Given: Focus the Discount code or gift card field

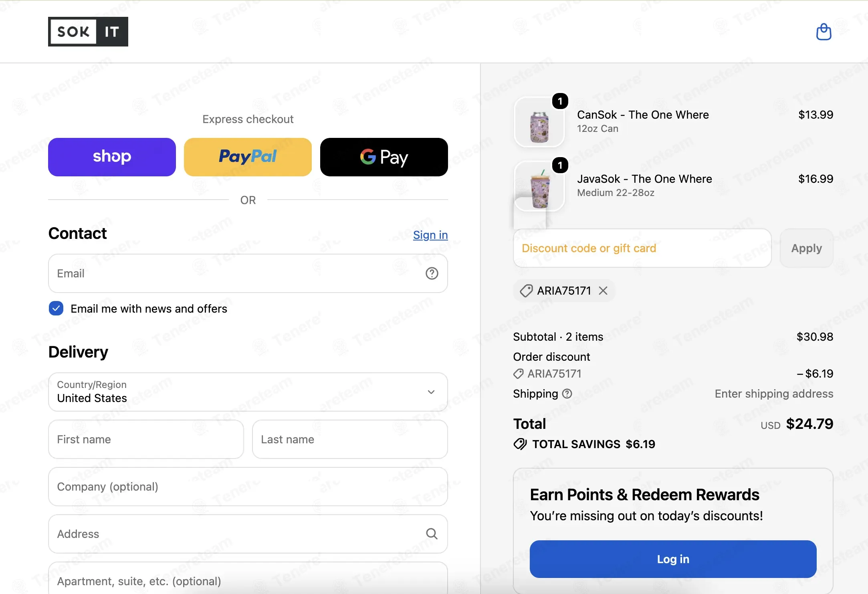Looking at the screenshot, I should point(642,248).
